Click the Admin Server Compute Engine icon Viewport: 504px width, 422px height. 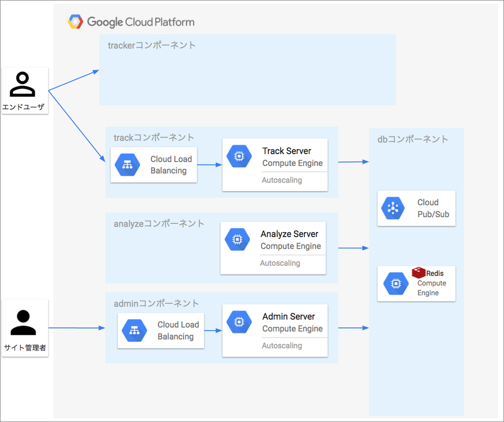[239, 322]
